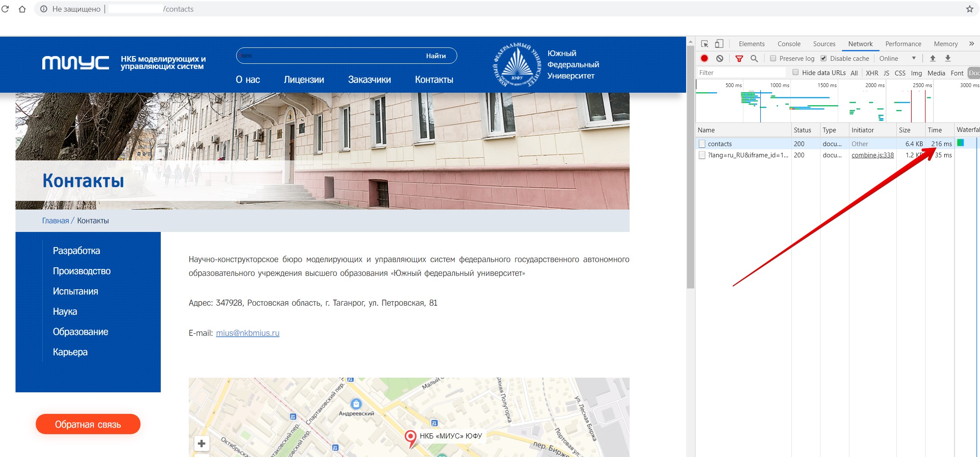The width and height of the screenshot is (980, 457).
Task: Stop recording the network log
Action: click(705, 59)
